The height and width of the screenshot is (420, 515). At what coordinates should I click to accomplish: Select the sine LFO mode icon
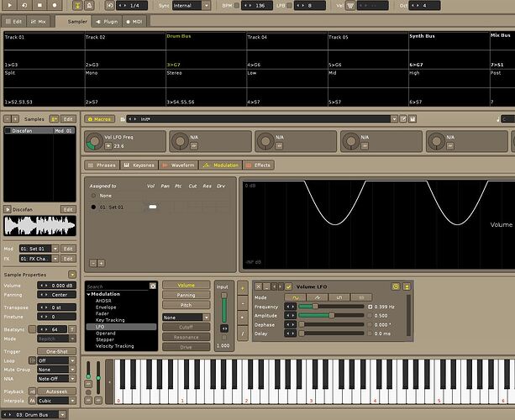click(295, 297)
